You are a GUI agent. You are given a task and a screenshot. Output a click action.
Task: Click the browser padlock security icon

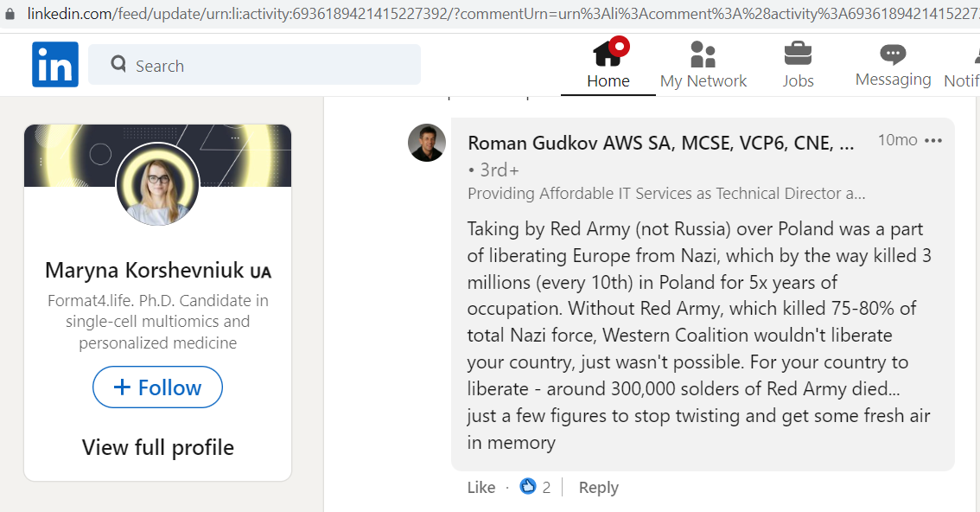pos(10,13)
